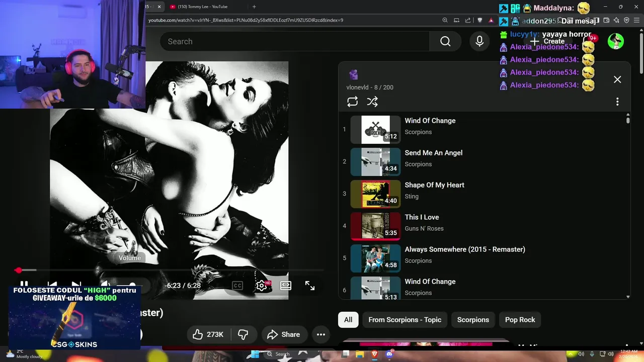Screen dimensions: 644x362
Task: Play Send Me An Angel from playlist
Action: (x=481, y=162)
